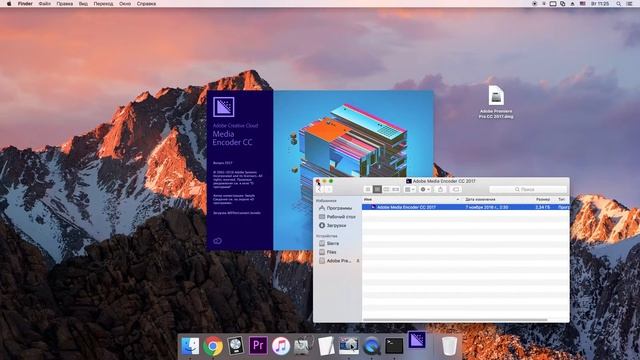
Task: Click the Finder search field
Action: click(x=528, y=189)
